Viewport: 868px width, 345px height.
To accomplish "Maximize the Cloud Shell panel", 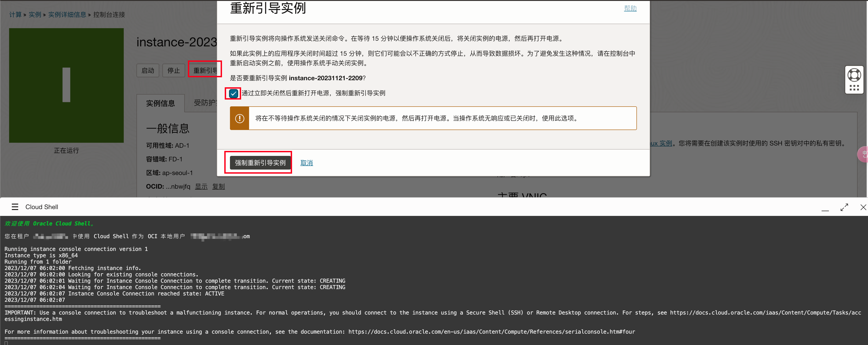I will [844, 207].
